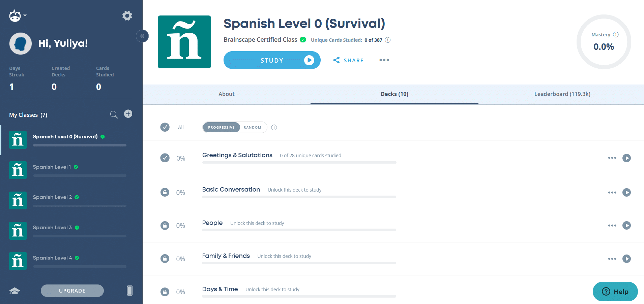644x304 pixels.
Task: Select Spanish Level 2 class in sidebar
Action: pyautogui.click(x=52, y=197)
